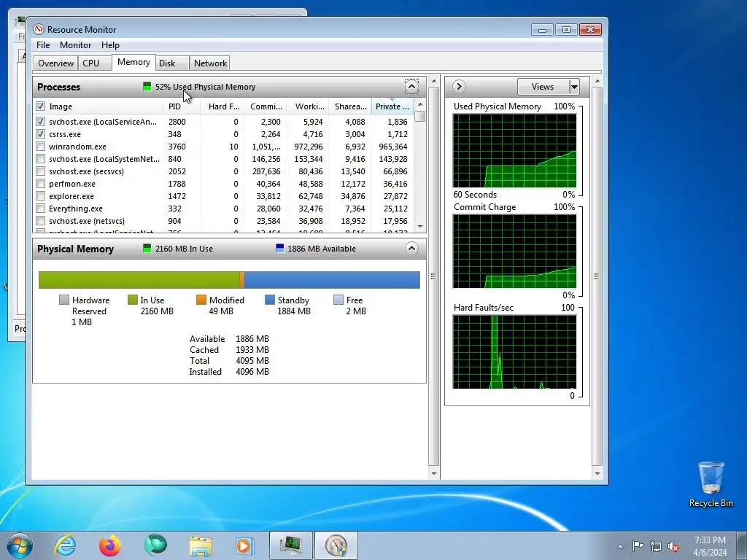Click the green In Use legend swatch
Screen dimensions: 747x560
(x=133, y=300)
